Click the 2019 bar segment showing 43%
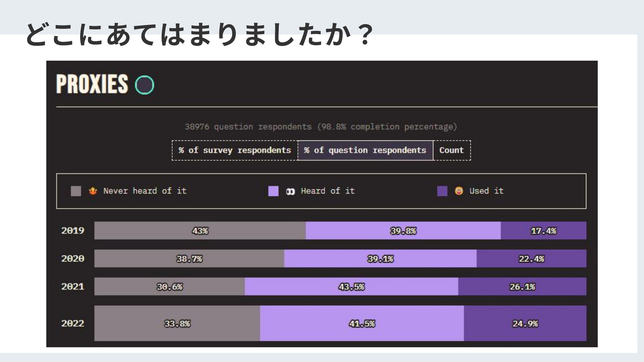Image resolution: width=644 pixels, height=362 pixels. tap(200, 231)
